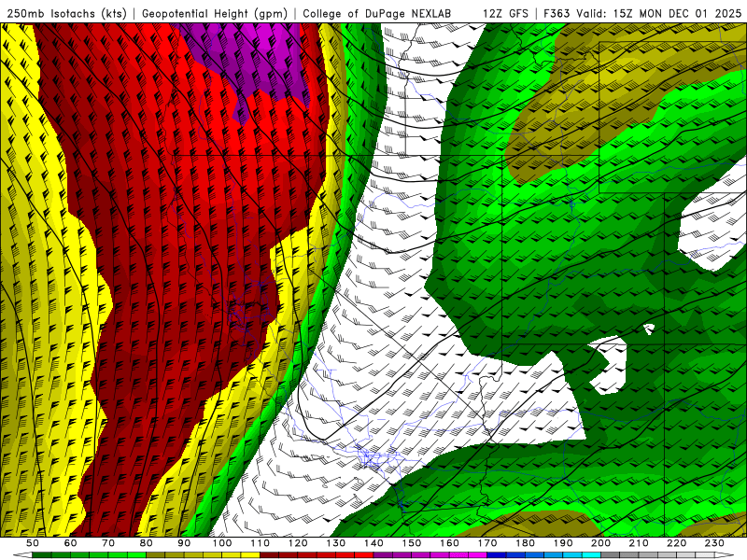The height and width of the screenshot is (560, 747).
Task: Pick the brightest cyan swatch left of 200
Action: tap(591, 555)
